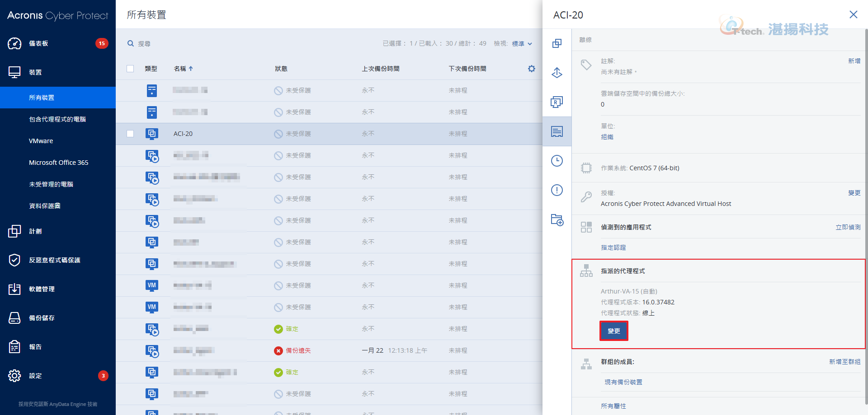The image size is (868, 415).
Task: Click the reports clipboard icon
Action: (14, 347)
